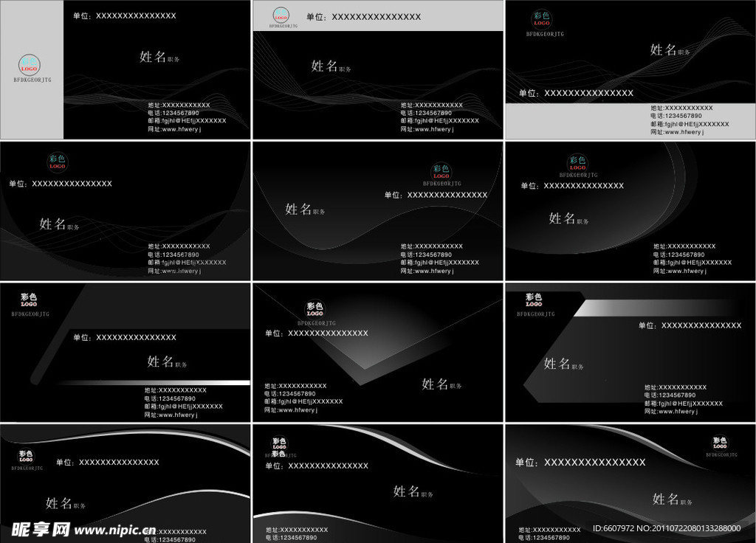
Task: Click the small logo on the last card
Action: 720,443
